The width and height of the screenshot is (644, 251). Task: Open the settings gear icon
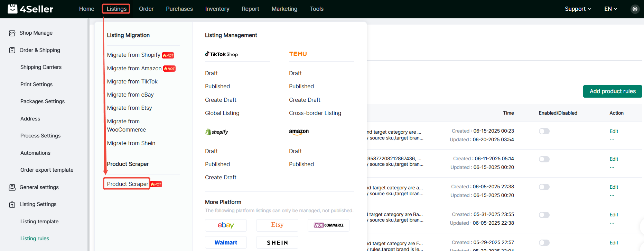[x=635, y=9]
